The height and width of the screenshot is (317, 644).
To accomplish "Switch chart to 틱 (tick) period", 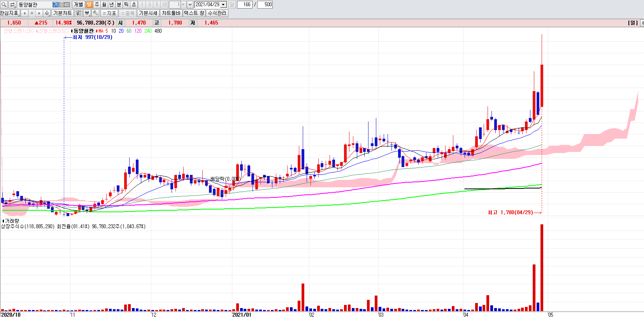I will click(126, 5).
